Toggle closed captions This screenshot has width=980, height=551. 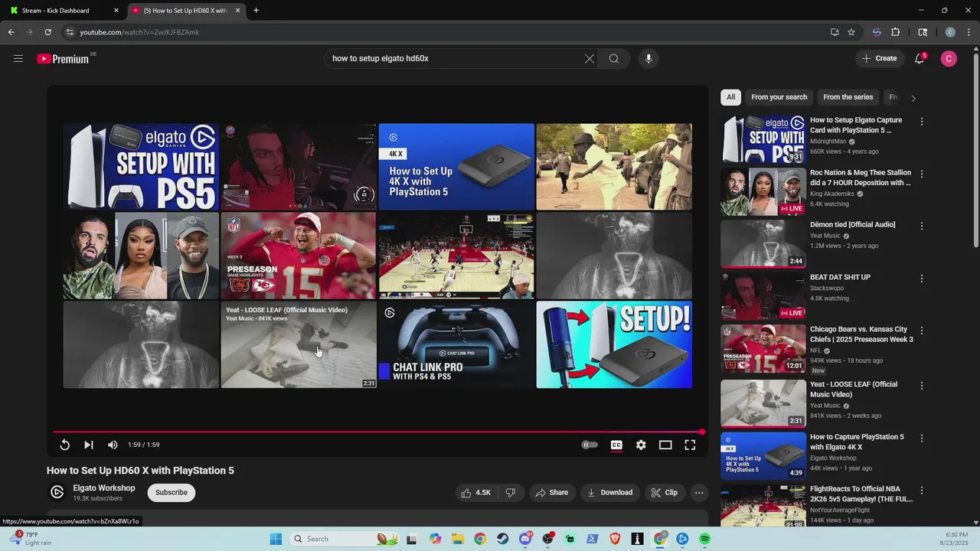pos(616,445)
